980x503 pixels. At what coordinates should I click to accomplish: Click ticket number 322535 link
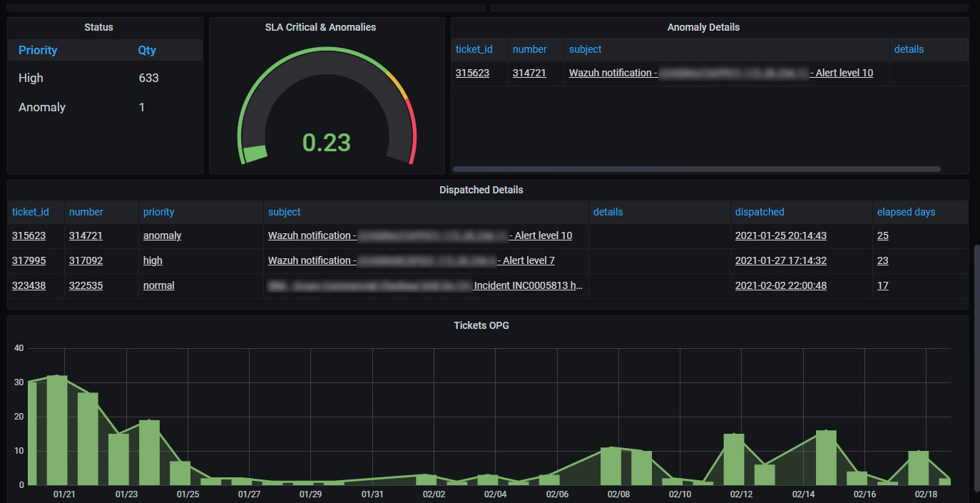pos(86,285)
